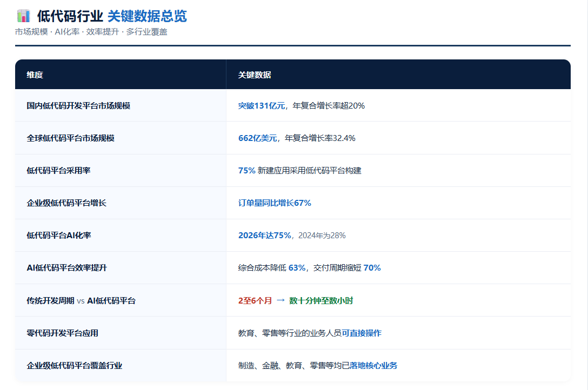Click the value 662亿美元
Viewport: 588px width, 390px height.
click(x=258, y=138)
